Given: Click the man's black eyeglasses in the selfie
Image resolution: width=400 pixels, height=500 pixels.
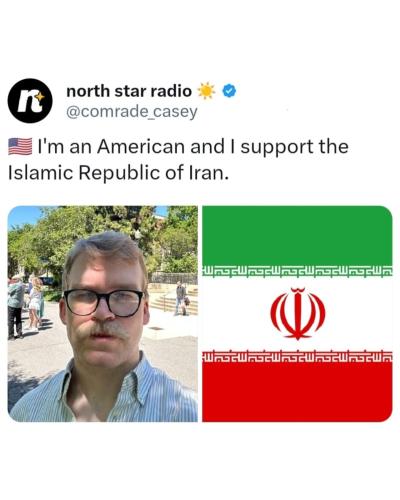Looking at the screenshot, I should point(103,303).
